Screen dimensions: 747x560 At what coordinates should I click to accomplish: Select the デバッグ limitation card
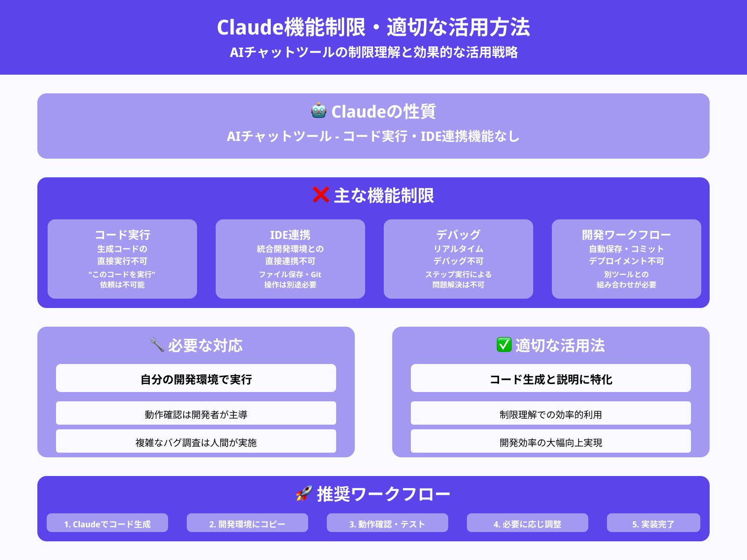tap(458, 259)
